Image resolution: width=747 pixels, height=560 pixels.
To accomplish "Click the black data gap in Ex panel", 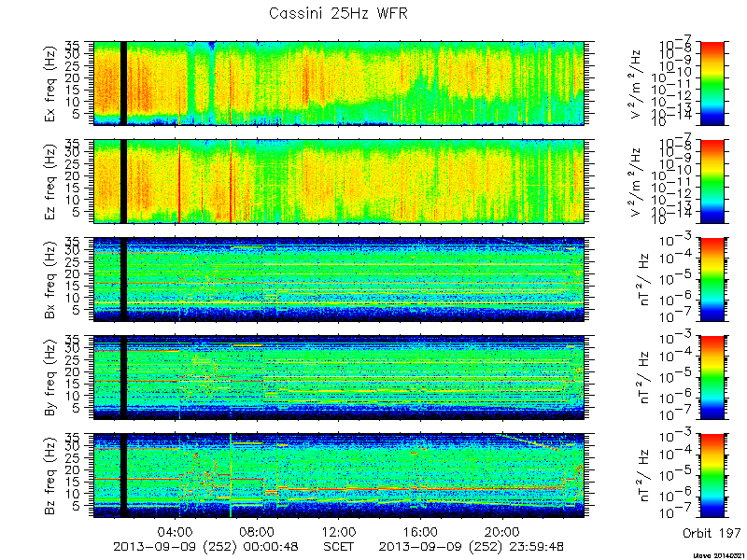I will 123,83.
